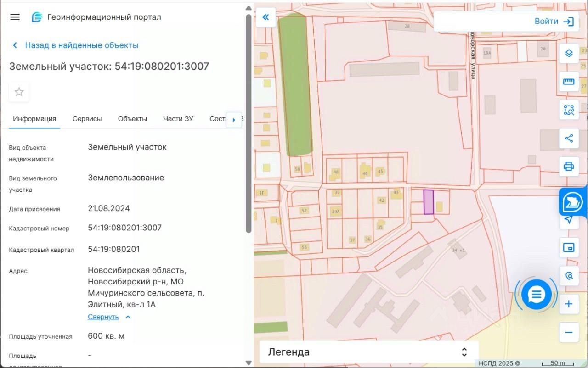Image resolution: width=588 pixels, height=368 pixels.
Task: Show the overview minimap window
Action: pos(569,248)
